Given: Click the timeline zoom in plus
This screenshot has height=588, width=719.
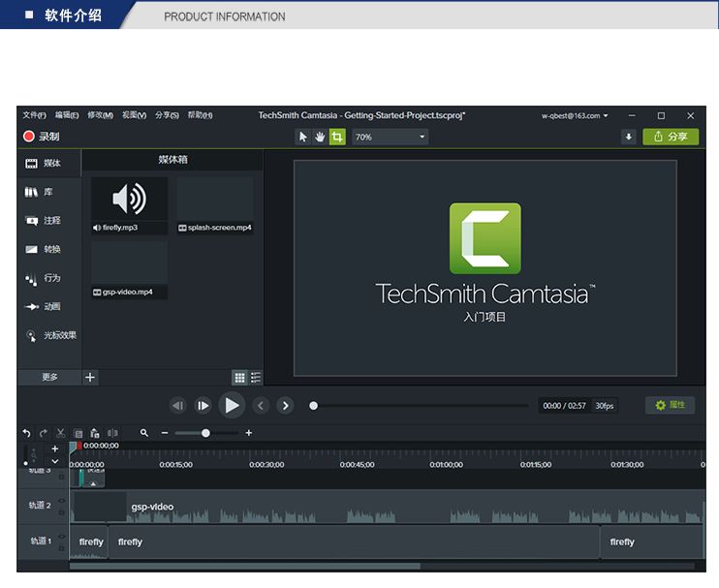Looking at the screenshot, I should click(248, 433).
